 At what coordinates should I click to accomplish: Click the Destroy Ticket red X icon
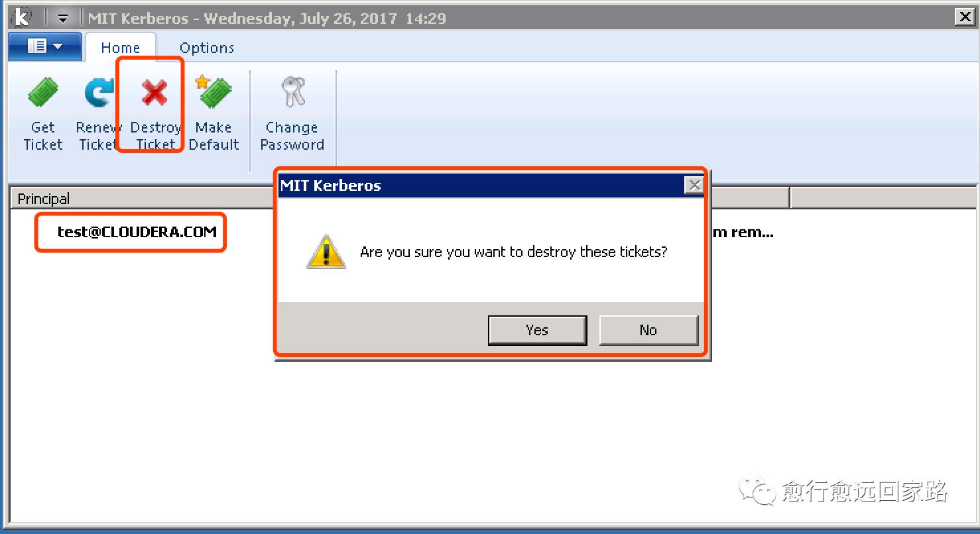[x=154, y=93]
